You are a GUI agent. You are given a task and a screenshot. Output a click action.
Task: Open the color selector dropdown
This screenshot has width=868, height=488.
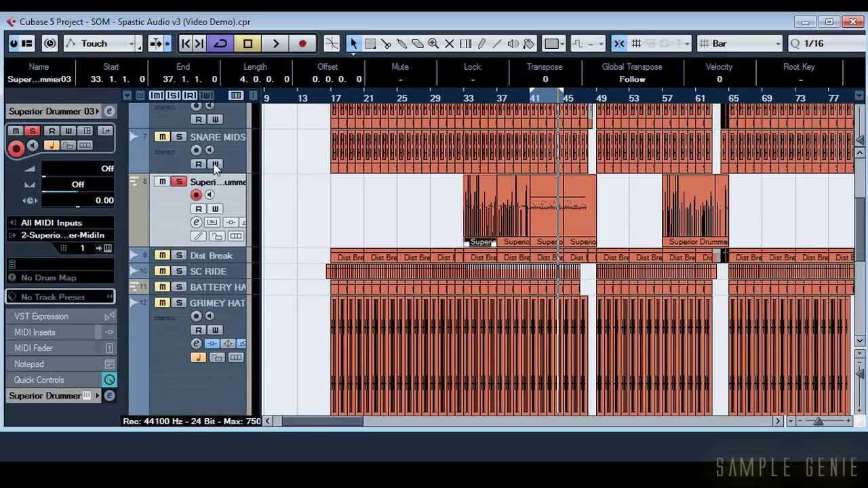click(x=555, y=43)
